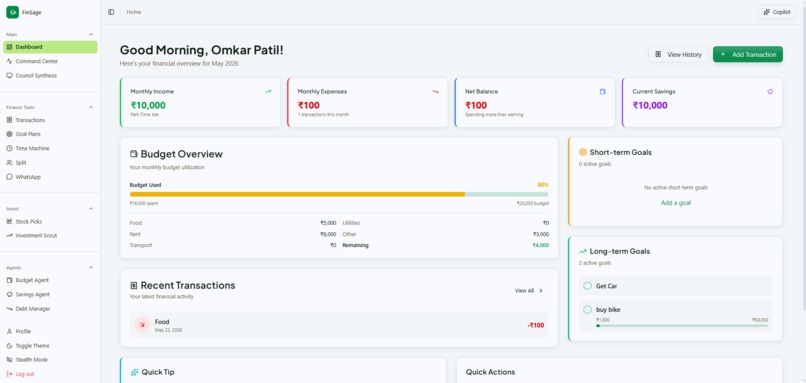The image size is (806, 383).
Task: Collapse the Main sidebar section
Action: pos(91,34)
